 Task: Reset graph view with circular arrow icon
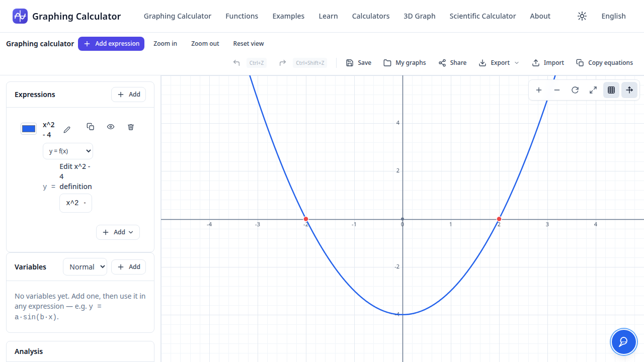click(575, 90)
